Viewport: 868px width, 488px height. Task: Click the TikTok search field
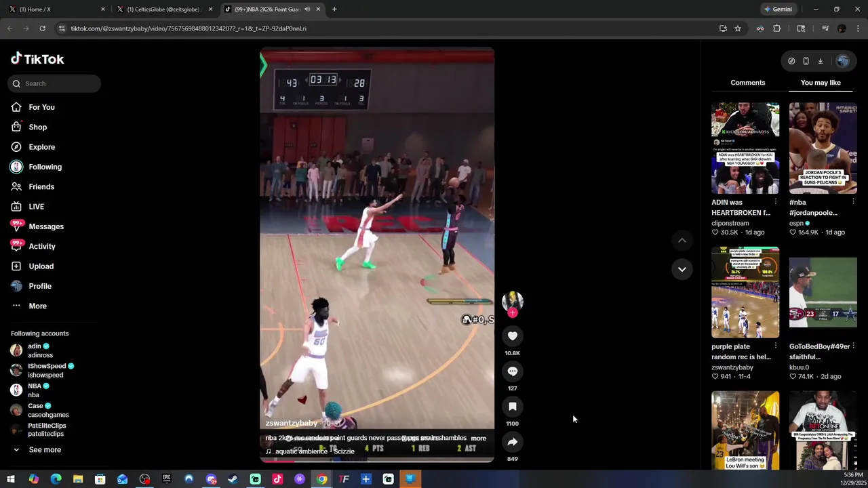tap(54, 83)
